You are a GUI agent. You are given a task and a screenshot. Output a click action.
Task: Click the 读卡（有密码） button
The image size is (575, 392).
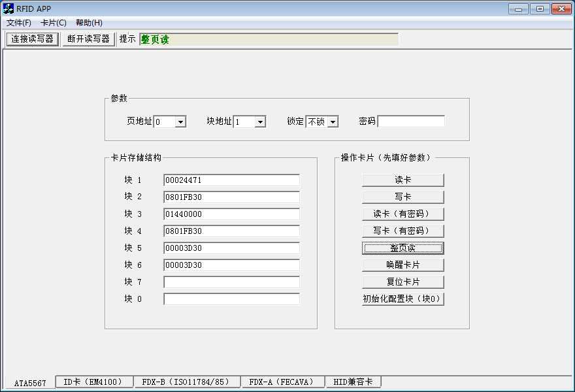click(403, 214)
